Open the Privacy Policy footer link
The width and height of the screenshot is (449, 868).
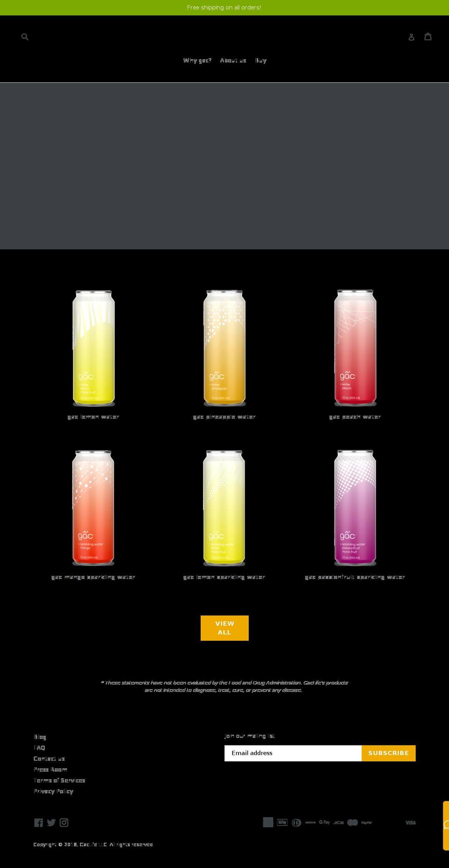(53, 791)
